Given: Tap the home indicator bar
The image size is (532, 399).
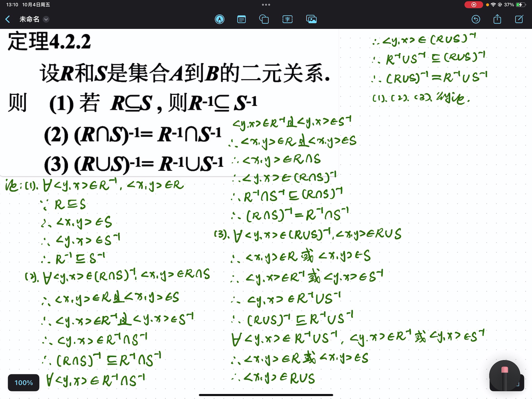Looking at the screenshot, I should tap(266, 395).
